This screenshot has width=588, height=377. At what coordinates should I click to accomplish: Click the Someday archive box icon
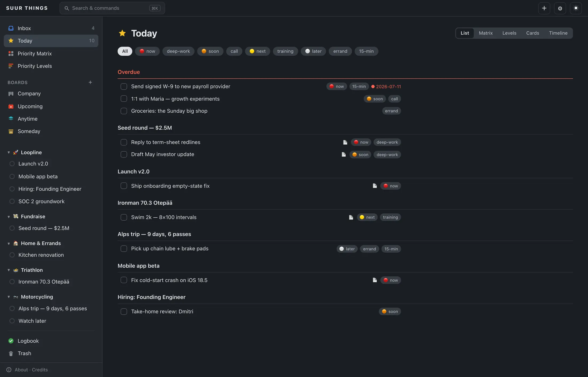pos(11,131)
